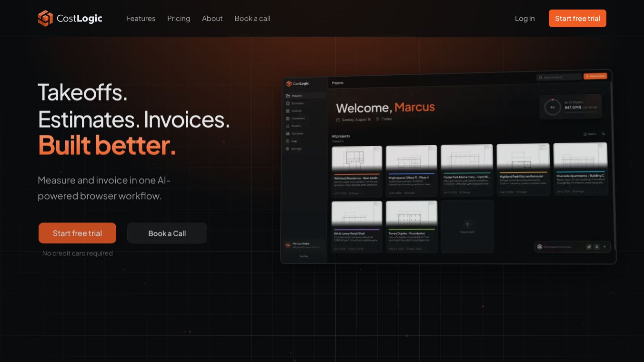Click the 'Welcome, Marcus' heading
The image size is (644, 362).
click(x=385, y=107)
